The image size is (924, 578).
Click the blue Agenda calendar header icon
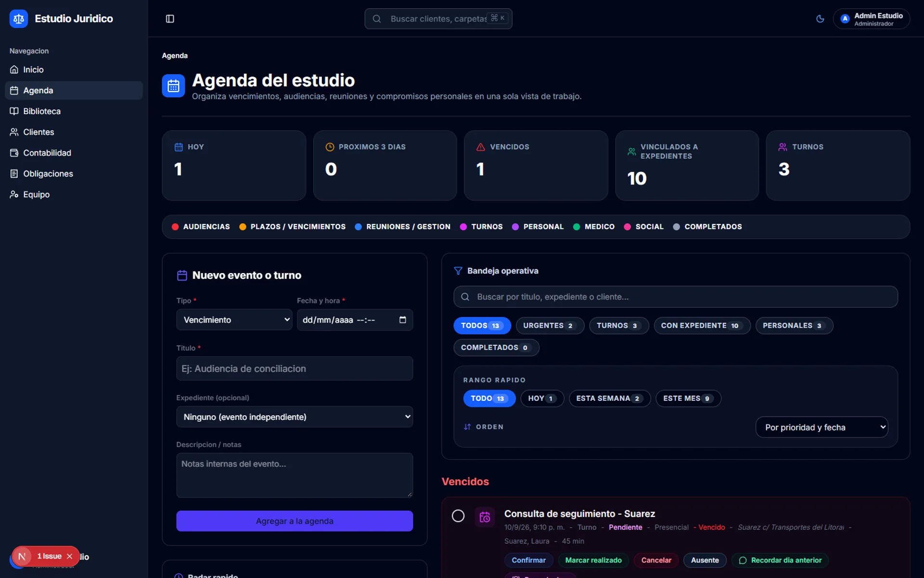point(173,86)
